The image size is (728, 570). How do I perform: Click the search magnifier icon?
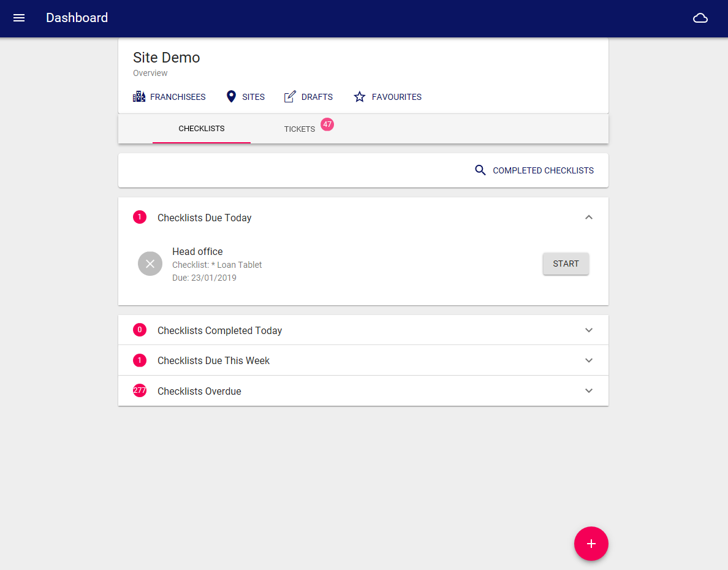click(480, 170)
